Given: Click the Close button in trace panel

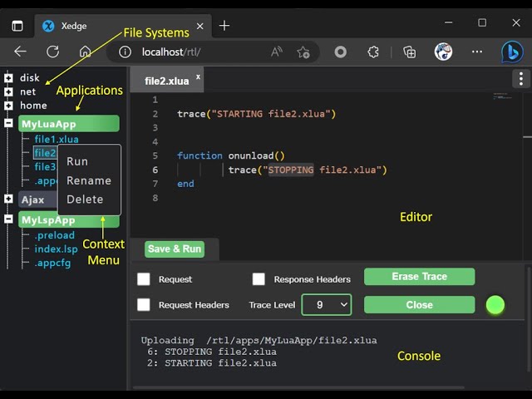Looking at the screenshot, I should (x=419, y=305).
